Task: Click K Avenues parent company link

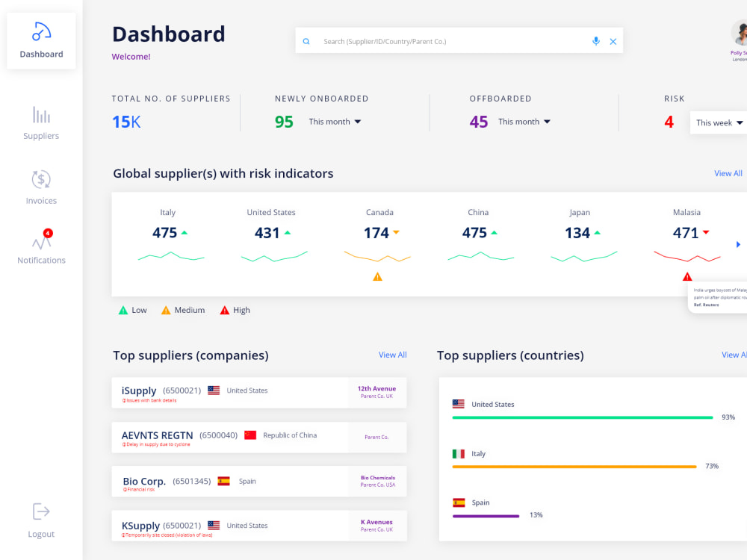Action: [x=376, y=522]
